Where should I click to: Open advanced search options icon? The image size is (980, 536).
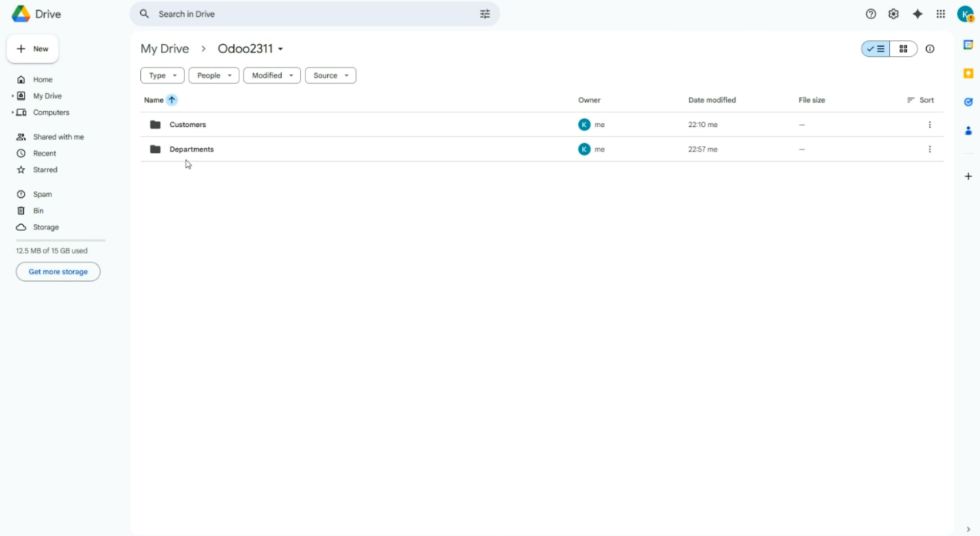click(x=485, y=14)
